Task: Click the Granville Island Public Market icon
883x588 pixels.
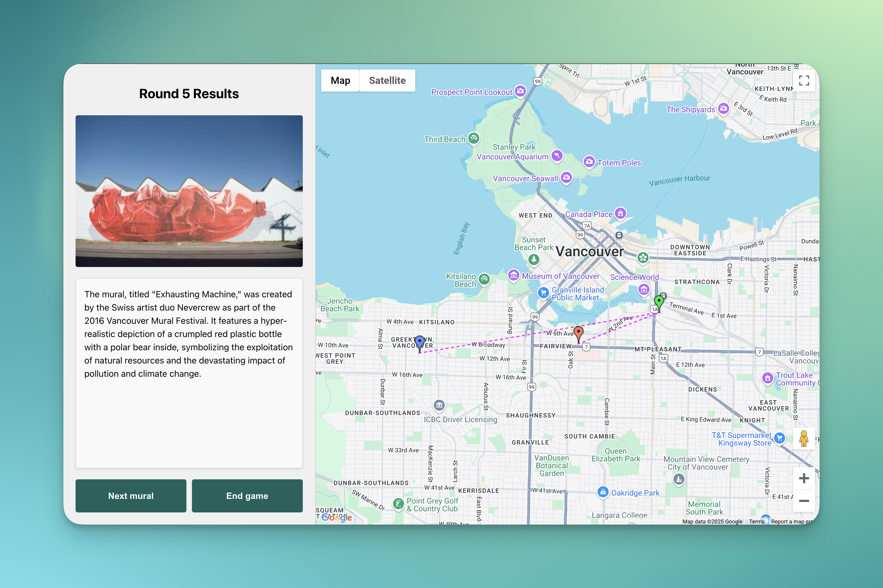Action: 543,293
